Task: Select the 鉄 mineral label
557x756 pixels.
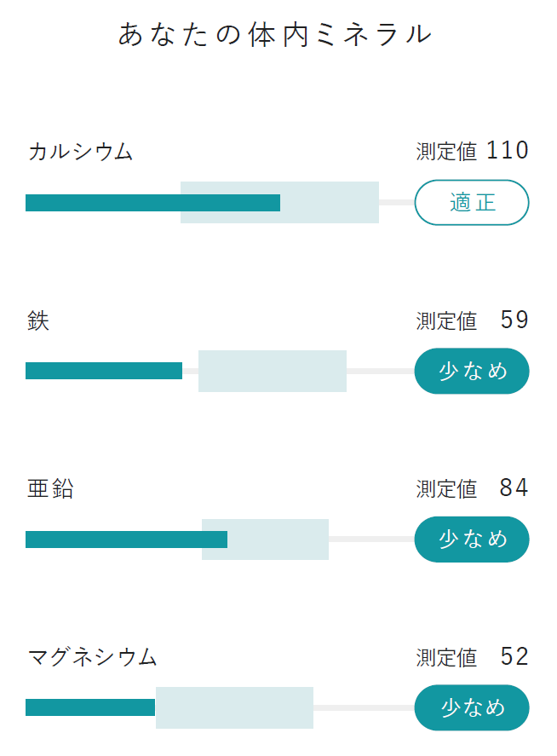Action: [38, 321]
